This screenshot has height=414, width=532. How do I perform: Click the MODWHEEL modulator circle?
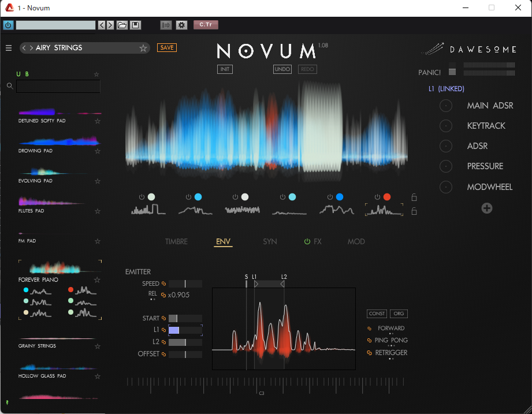point(446,187)
